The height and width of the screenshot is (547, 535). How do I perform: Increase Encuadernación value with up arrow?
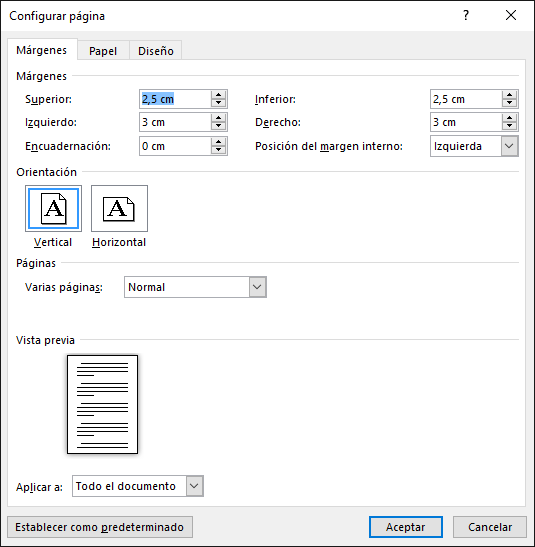click(218, 142)
